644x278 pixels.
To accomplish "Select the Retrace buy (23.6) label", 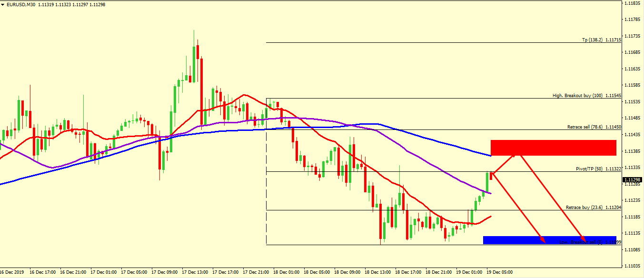I will pos(593,208).
